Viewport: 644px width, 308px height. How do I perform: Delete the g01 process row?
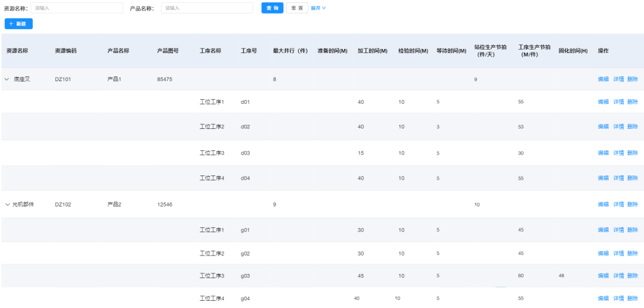[x=633, y=230]
